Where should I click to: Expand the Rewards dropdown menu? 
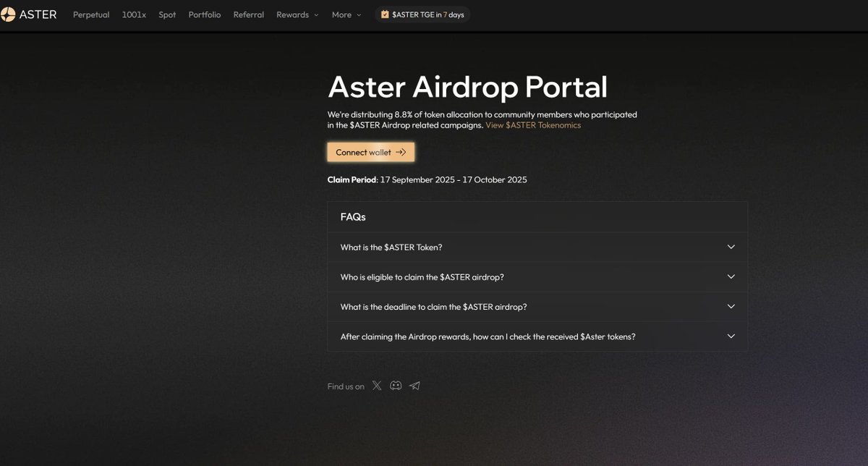click(x=297, y=14)
